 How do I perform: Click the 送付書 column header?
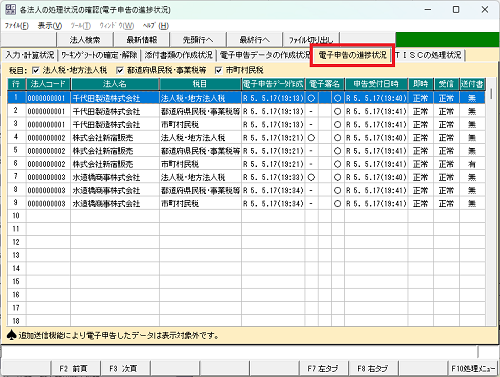pyautogui.click(x=472, y=84)
